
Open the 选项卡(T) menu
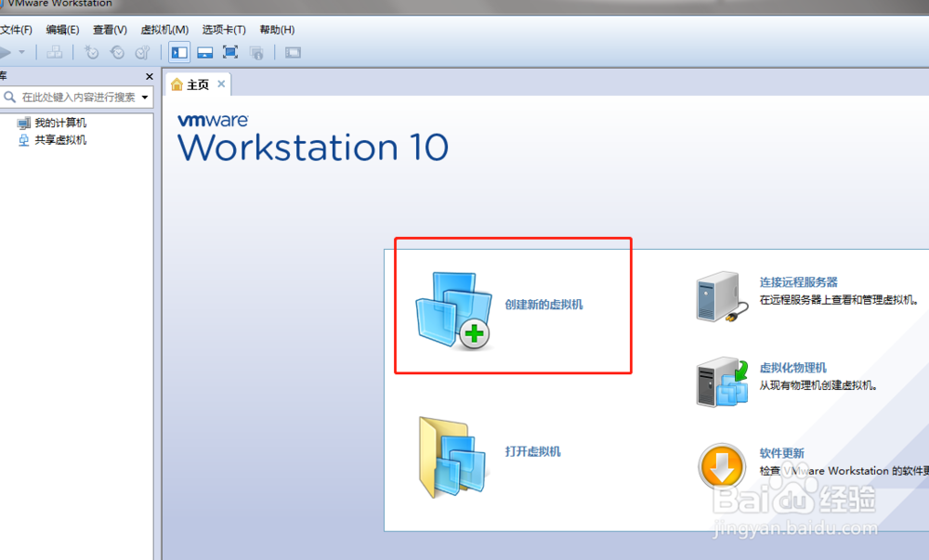click(x=223, y=30)
